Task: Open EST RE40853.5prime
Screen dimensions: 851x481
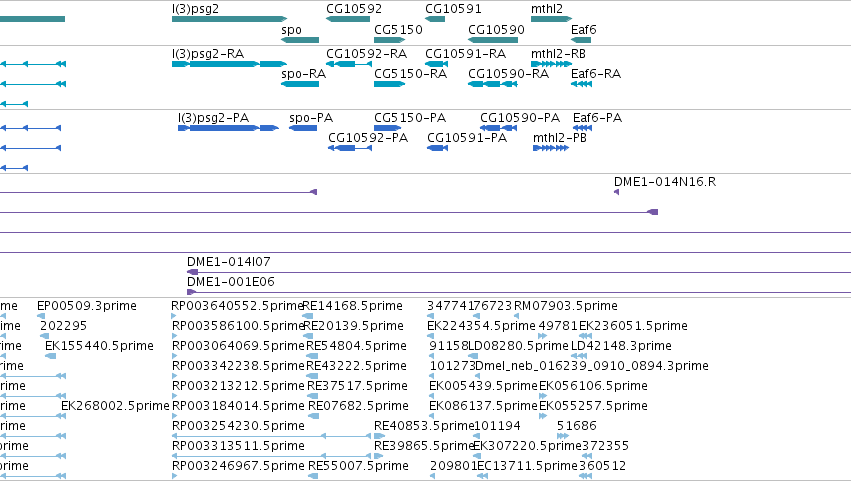Action: click(x=424, y=426)
